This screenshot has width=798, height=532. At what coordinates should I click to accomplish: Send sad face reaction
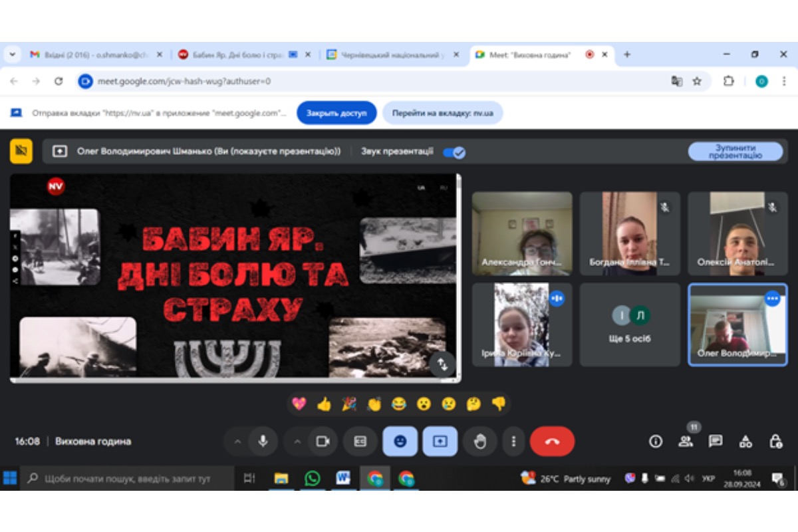pos(449,403)
